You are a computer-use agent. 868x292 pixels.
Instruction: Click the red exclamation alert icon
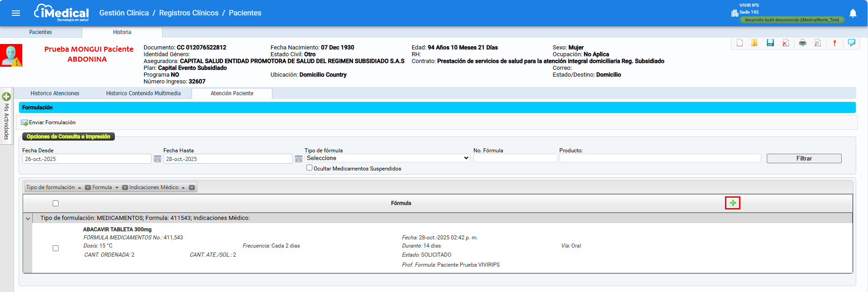(x=834, y=43)
